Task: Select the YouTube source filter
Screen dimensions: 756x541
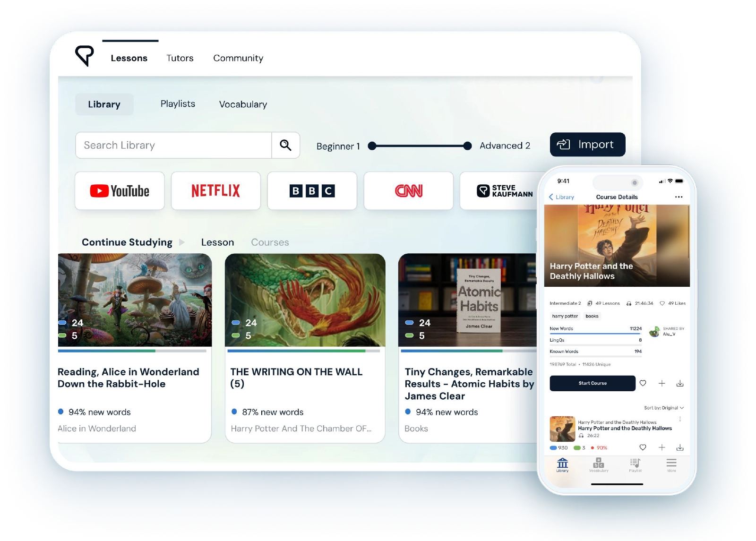Action: click(x=119, y=190)
